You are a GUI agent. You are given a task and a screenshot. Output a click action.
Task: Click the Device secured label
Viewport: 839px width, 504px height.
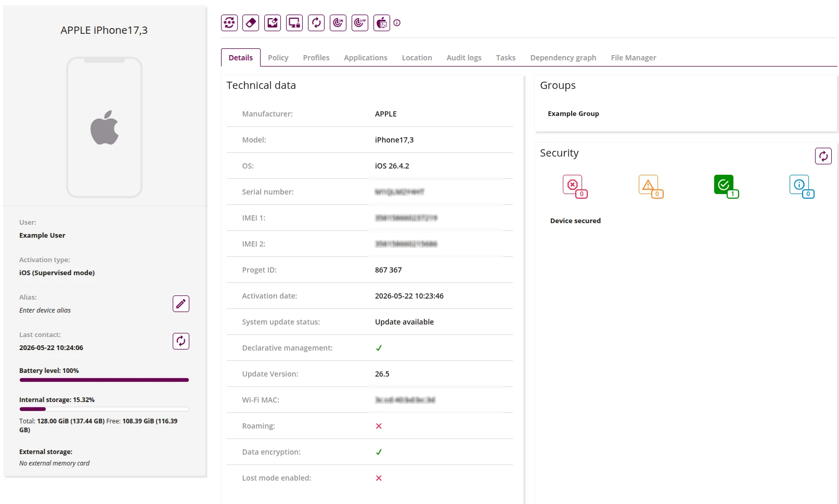[x=575, y=221]
